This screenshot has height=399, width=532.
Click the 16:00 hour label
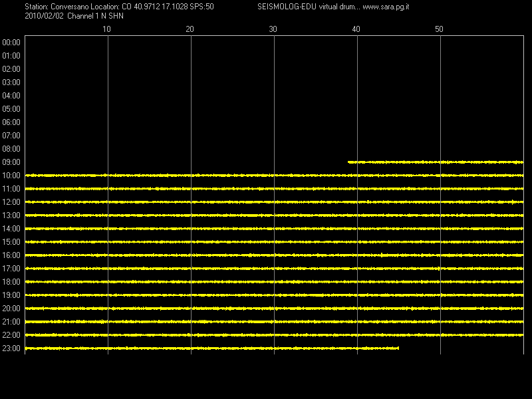pyautogui.click(x=11, y=255)
